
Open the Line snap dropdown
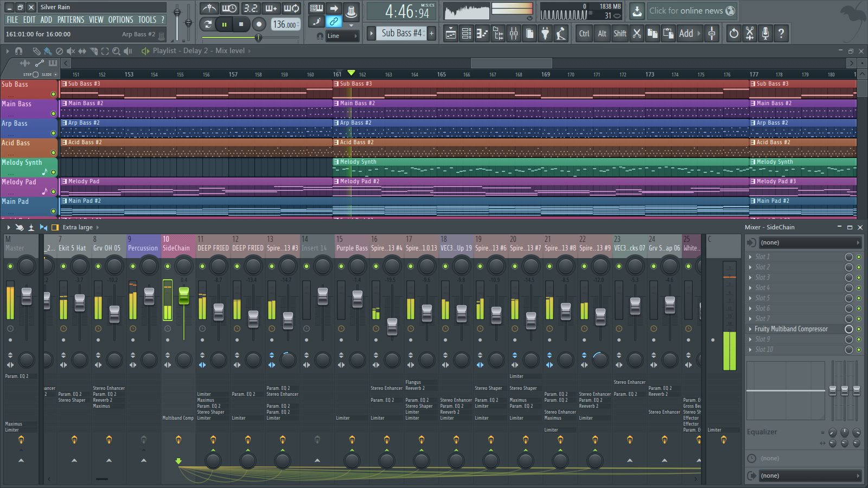341,36
